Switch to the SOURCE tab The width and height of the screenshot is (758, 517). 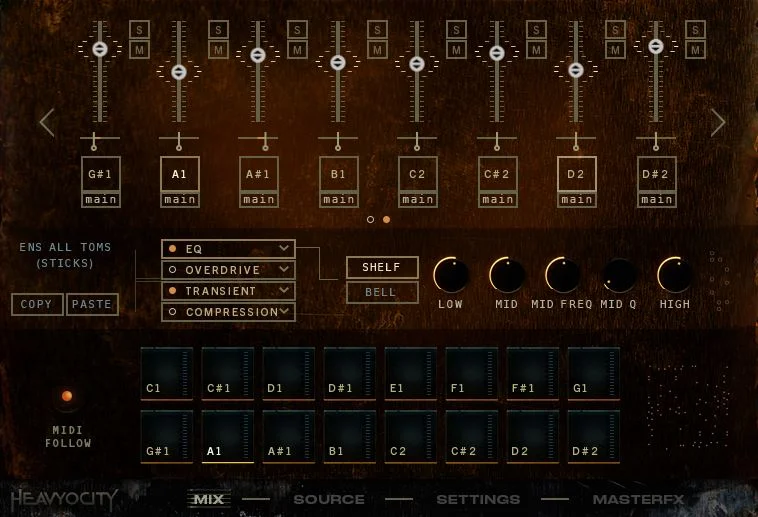coord(329,500)
